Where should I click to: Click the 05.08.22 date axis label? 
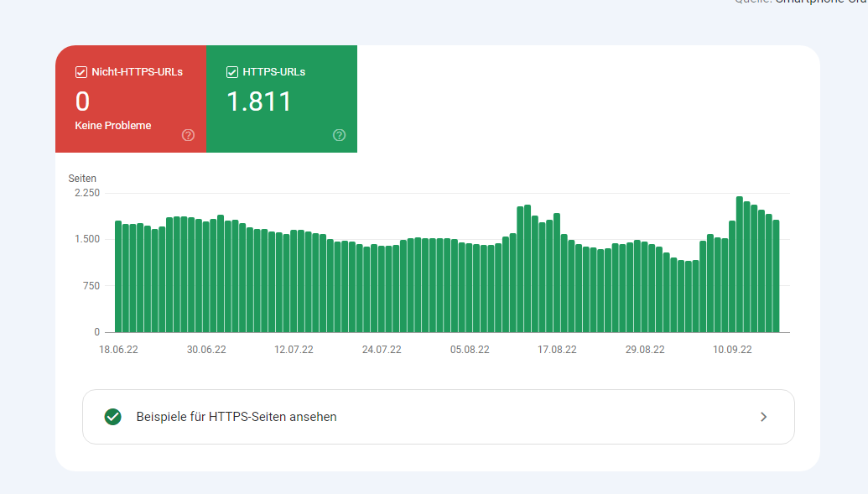(x=469, y=350)
